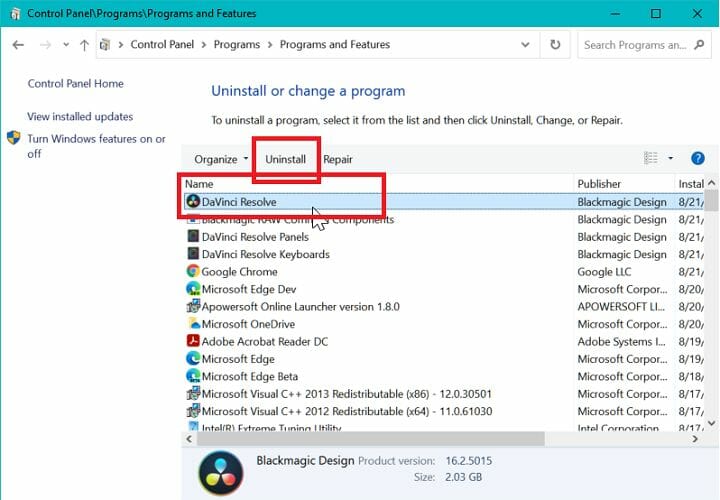Open Turn Windows features on or off
The height and width of the screenshot is (500, 720).
click(96, 146)
